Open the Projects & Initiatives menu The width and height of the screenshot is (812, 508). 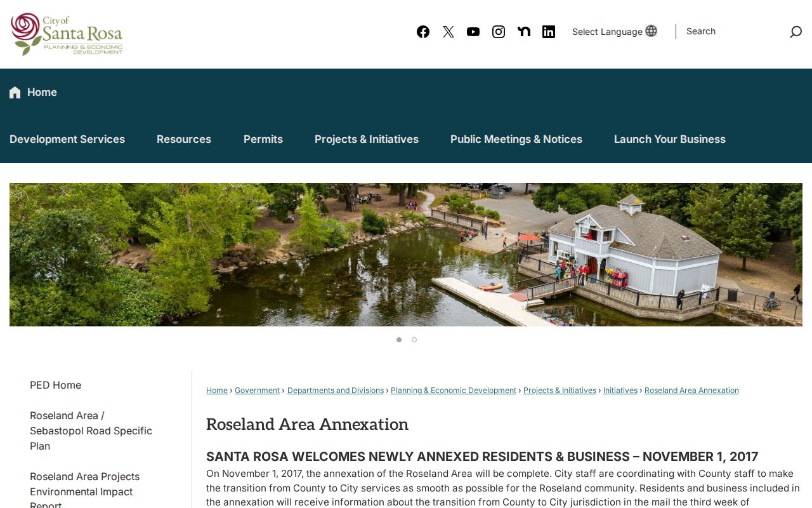(x=367, y=139)
